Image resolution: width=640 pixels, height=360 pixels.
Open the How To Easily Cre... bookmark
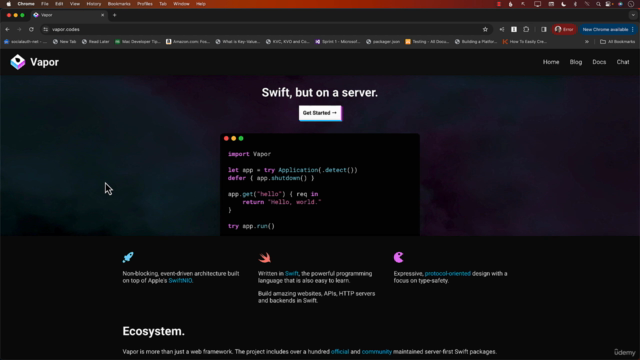coord(524,42)
